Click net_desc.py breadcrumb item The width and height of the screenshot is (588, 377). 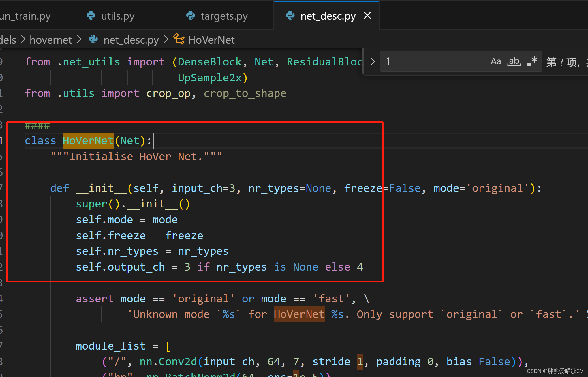tap(131, 40)
